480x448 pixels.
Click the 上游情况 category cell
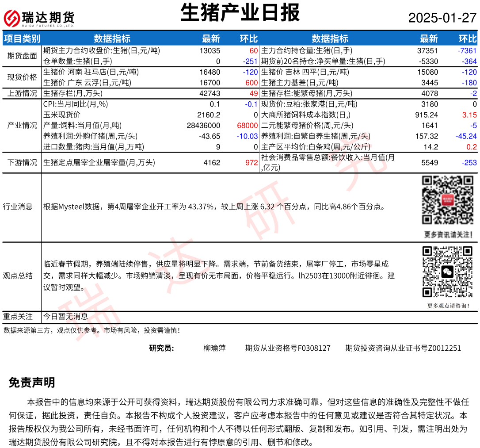[x=22, y=93]
